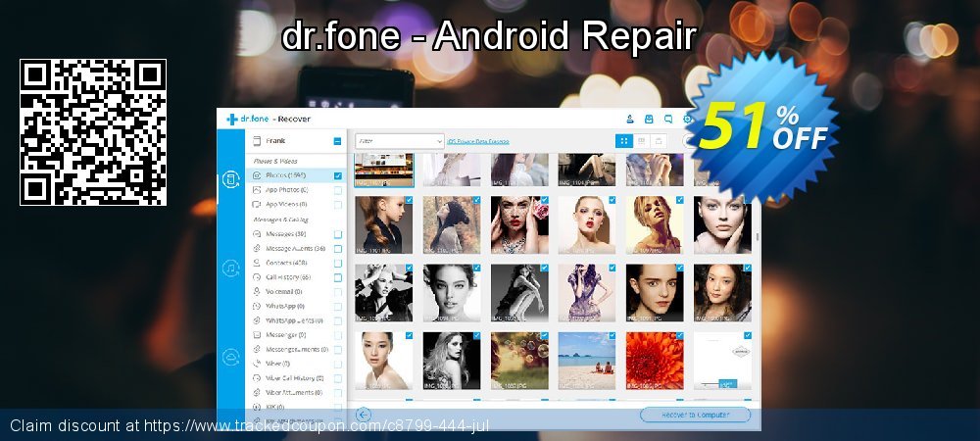Open the beach photo thumbnail
This screenshot has height=441, width=980.
point(587,361)
